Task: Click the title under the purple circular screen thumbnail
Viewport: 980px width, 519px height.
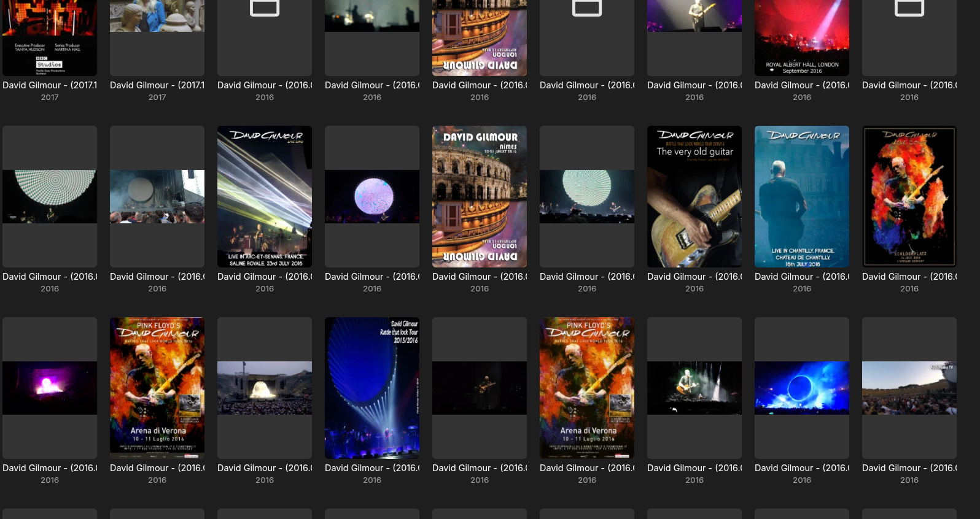Action: [x=372, y=277]
